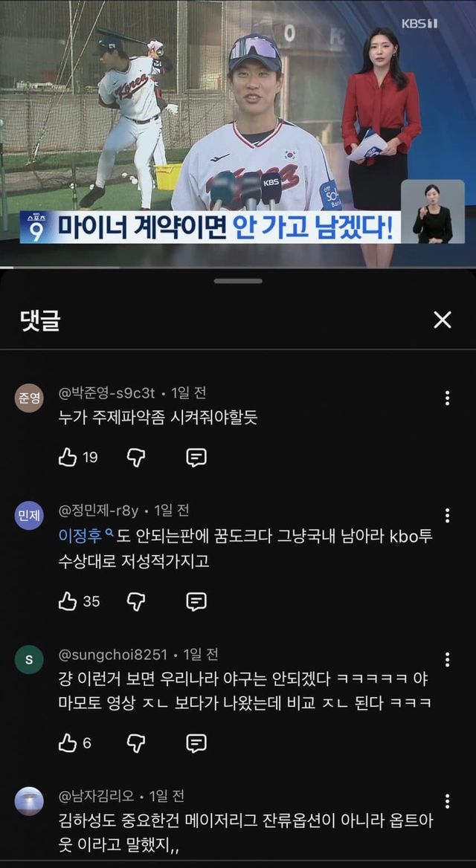Reply to 정민제-r8y's comment
476x868 pixels.
point(196,601)
